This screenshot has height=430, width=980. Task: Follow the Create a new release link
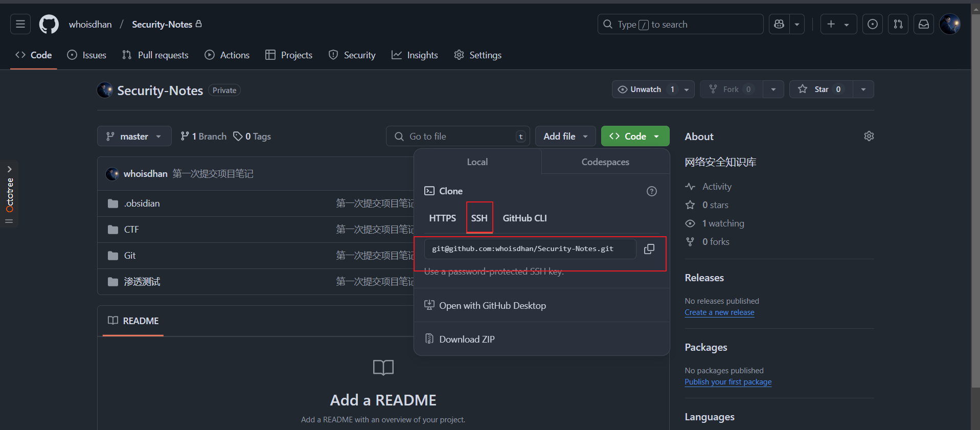click(719, 312)
